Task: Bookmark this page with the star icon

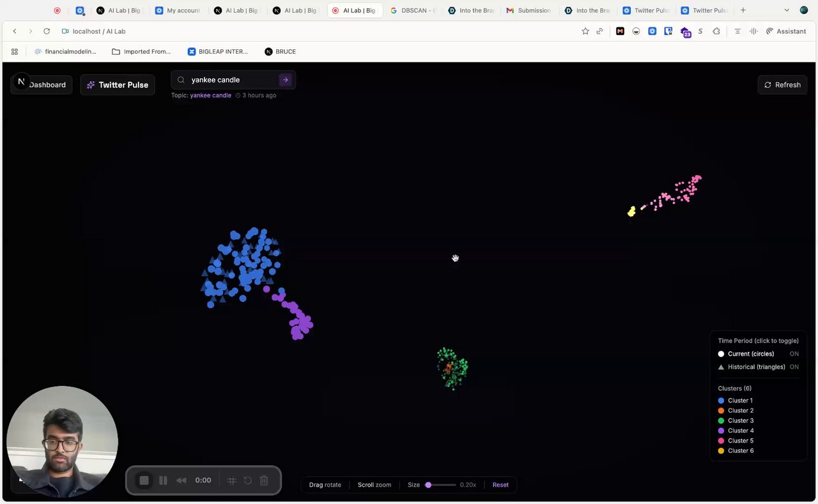Action: (x=585, y=31)
